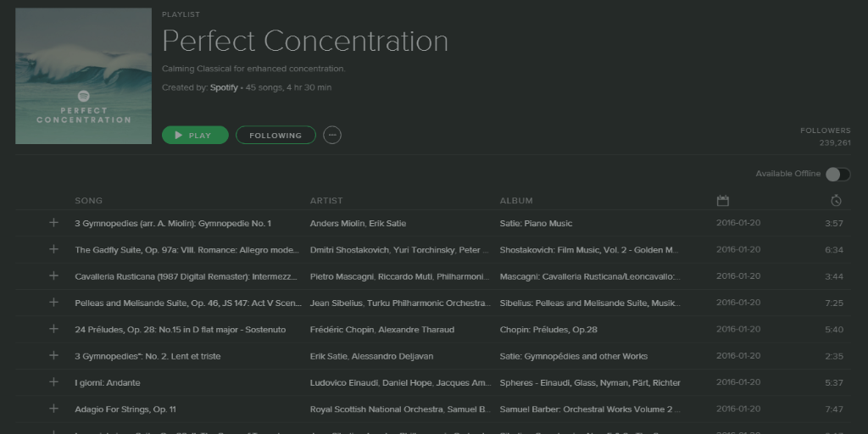Open album Satie: Gymnopédies and other Works
868x434 pixels.
pyautogui.click(x=574, y=357)
